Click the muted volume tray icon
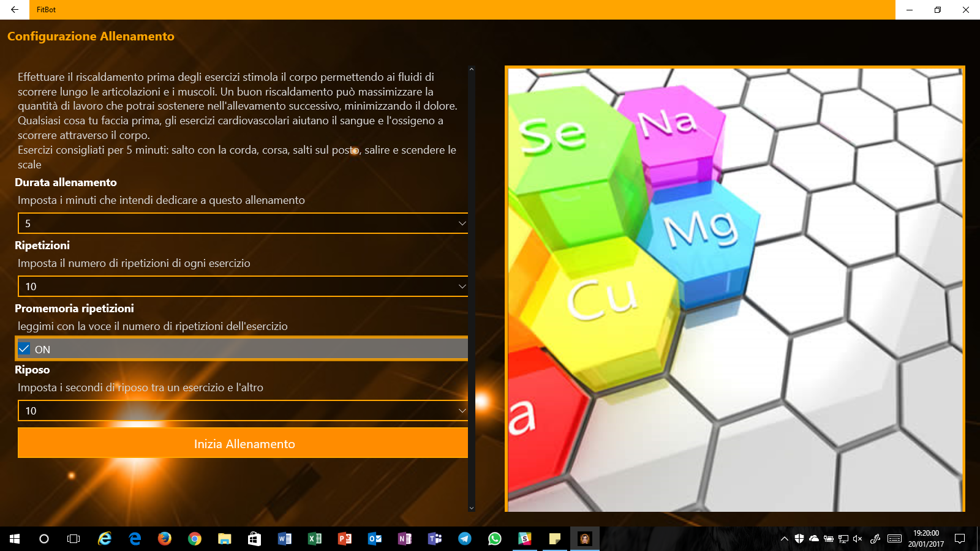 (x=858, y=539)
